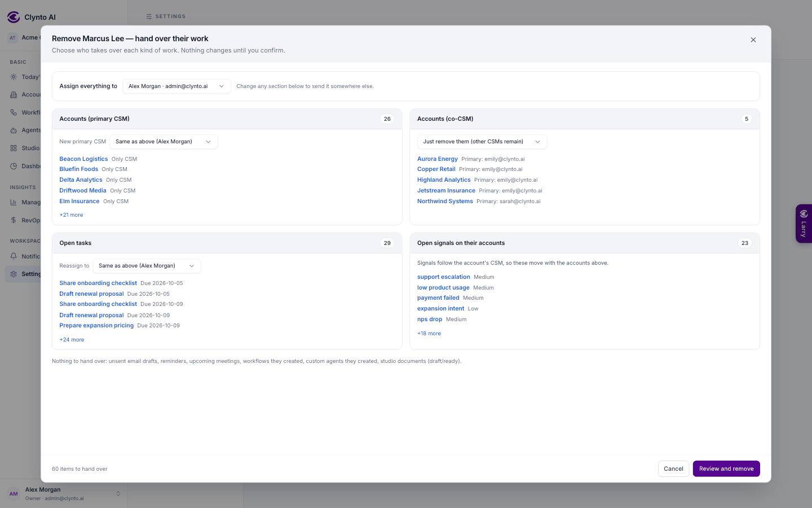Open the co-CSM Just remove them dropdown
Image resolution: width=812 pixels, height=508 pixels.
(x=482, y=142)
